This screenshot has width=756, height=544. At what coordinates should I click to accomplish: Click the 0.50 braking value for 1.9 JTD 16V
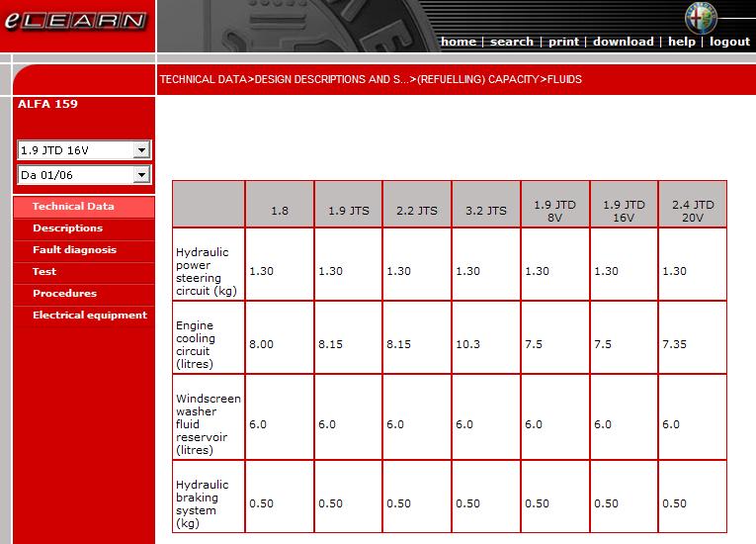[606, 503]
